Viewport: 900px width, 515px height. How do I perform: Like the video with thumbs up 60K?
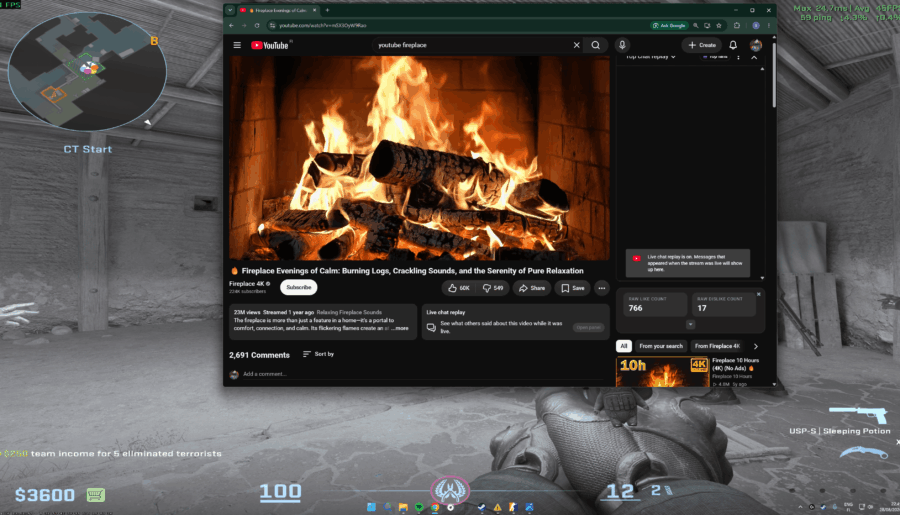459,288
